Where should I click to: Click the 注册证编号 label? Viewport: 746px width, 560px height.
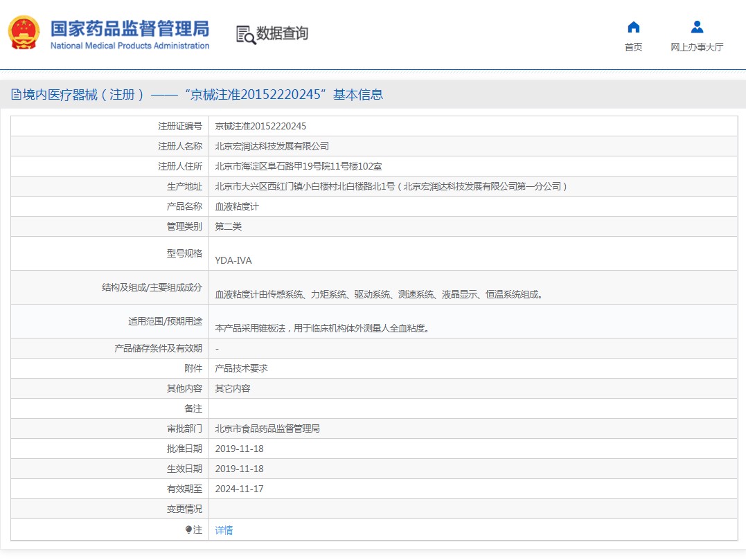click(180, 126)
